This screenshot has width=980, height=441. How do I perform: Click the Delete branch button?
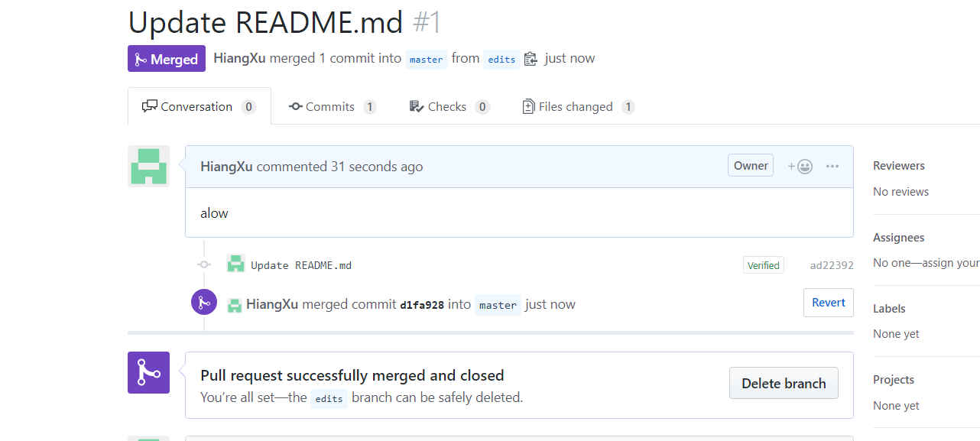(784, 383)
